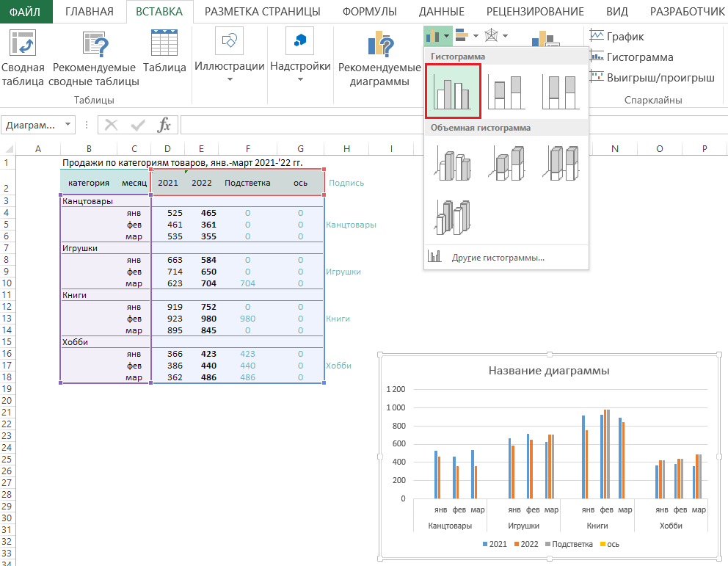Select the 3-D clustered column chart
This screenshot has width=728, height=566.
[453, 162]
